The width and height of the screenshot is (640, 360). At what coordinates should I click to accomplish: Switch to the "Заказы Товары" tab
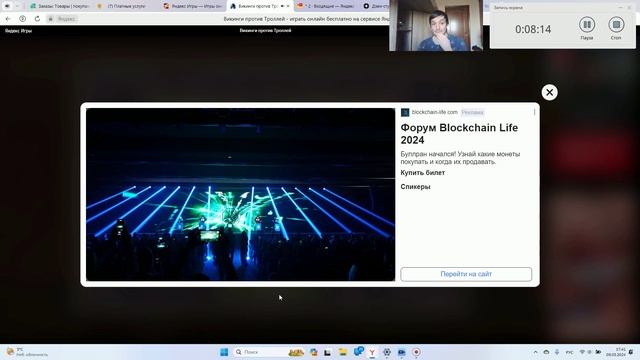[59, 6]
